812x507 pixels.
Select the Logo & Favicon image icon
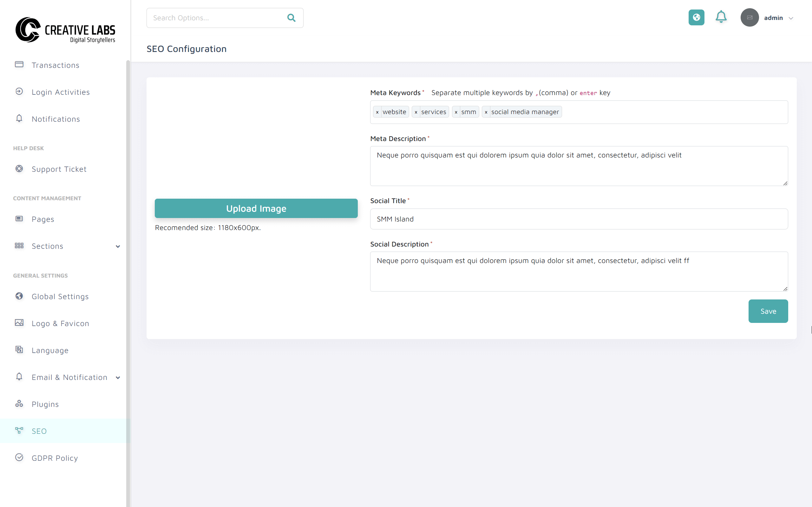[x=19, y=323]
